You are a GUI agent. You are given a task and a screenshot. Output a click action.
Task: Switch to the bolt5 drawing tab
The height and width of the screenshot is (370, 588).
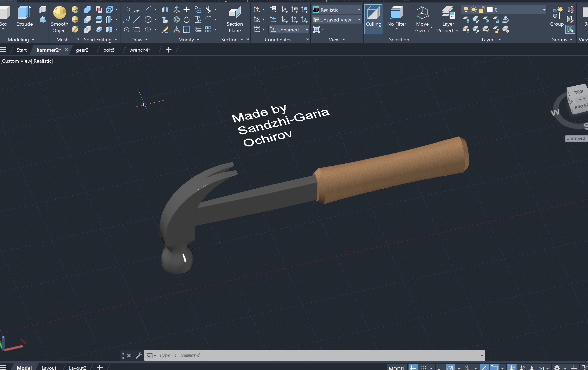tap(109, 50)
